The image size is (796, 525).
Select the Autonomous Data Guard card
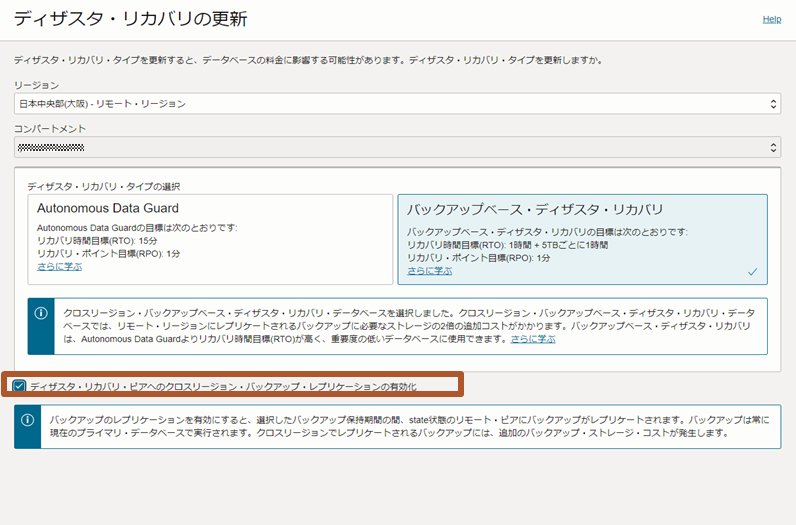tap(210, 239)
